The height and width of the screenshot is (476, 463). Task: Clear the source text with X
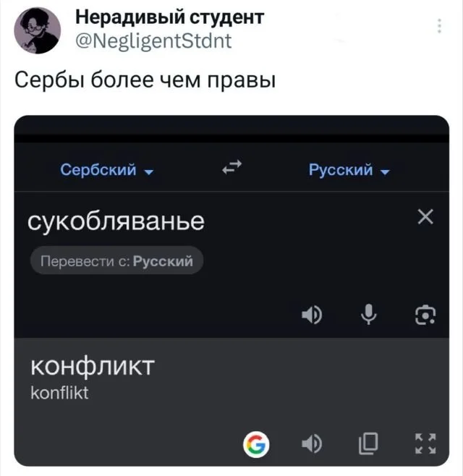pyautogui.click(x=425, y=216)
